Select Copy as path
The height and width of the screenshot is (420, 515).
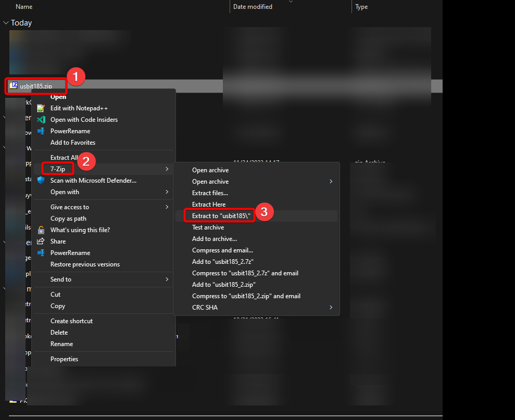(x=68, y=219)
